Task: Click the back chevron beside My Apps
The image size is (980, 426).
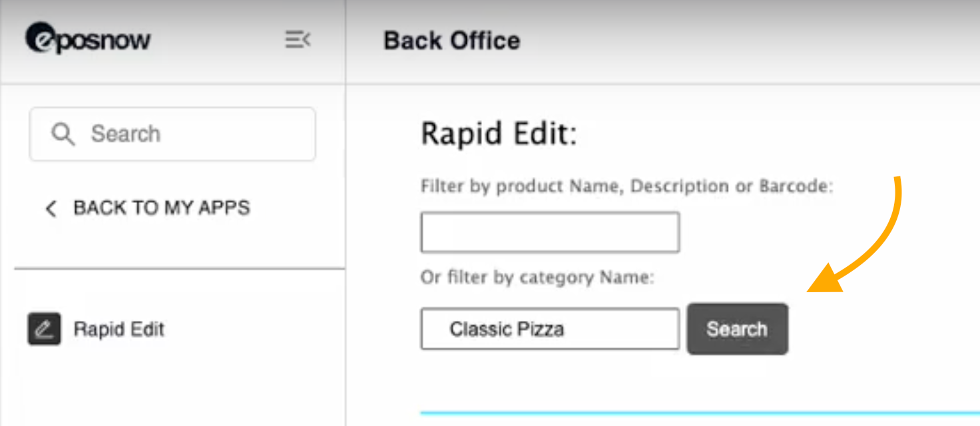Action: click(x=51, y=208)
